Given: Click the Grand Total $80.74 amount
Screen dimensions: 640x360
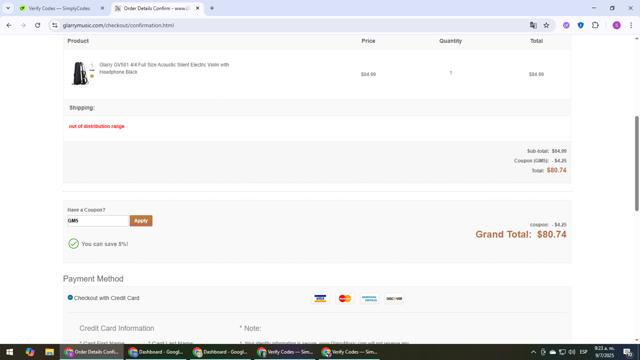Looking at the screenshot, I should (551, 234).
